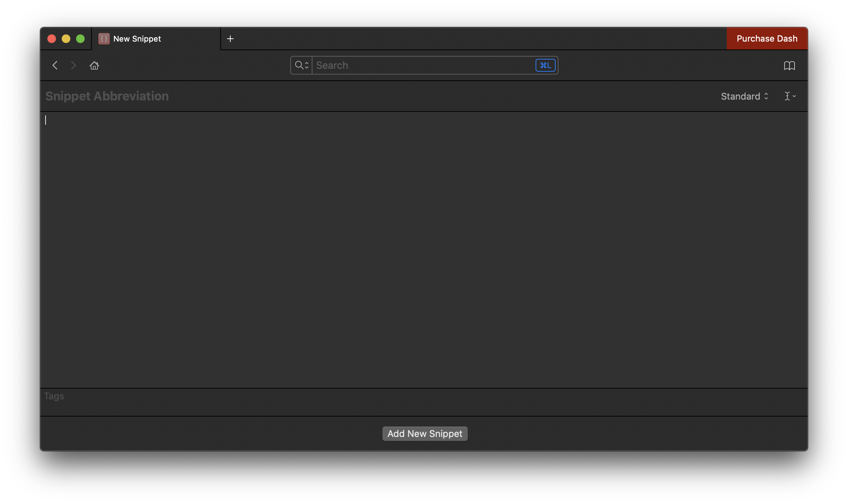Click the Purchase Dash button
Viewport: 848px width, 504px height.
(x=767, y=39)
